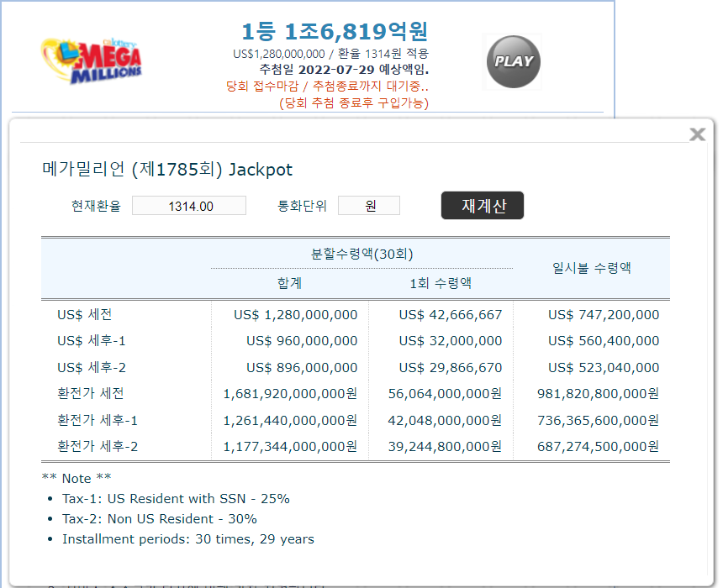Click the 39,244,800,000원 cell

445,447
